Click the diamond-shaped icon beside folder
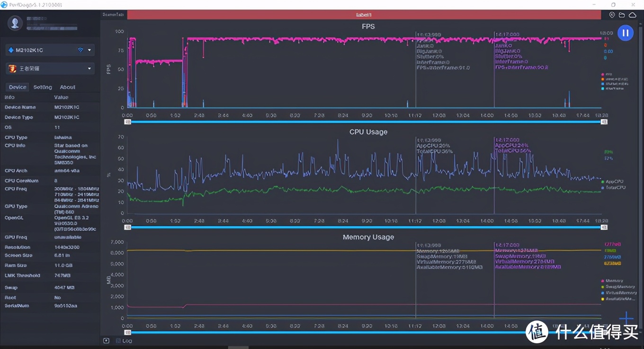This screenshot has height=349, width=644. point(612,15)
